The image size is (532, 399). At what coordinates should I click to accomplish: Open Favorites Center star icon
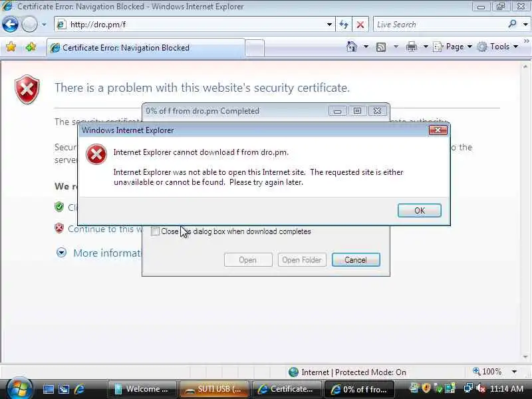11,47
